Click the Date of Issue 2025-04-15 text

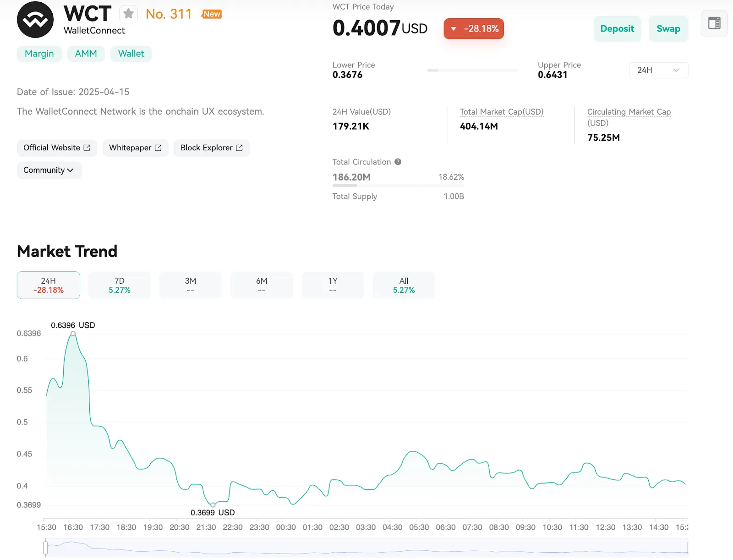click(73, 92)
